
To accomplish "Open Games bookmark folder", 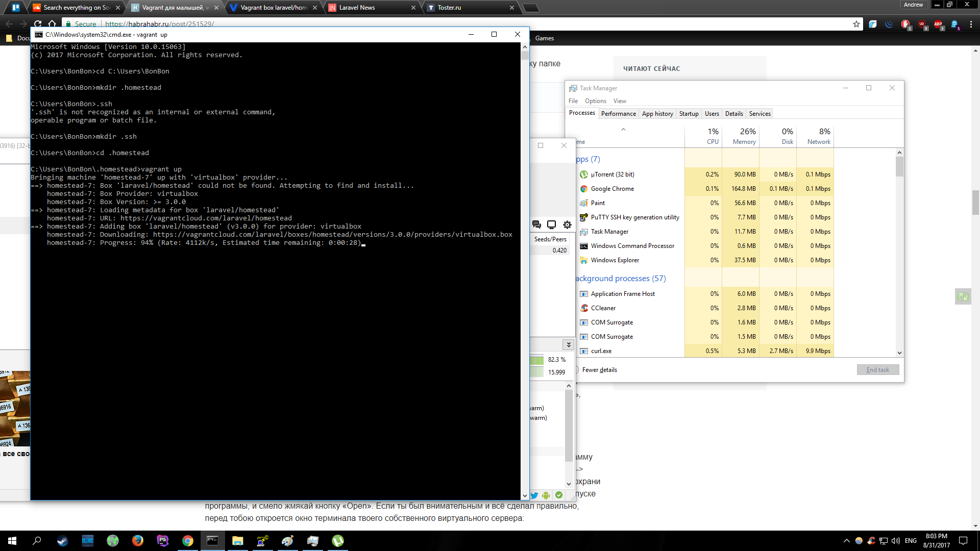I will (x=544, y=38).
